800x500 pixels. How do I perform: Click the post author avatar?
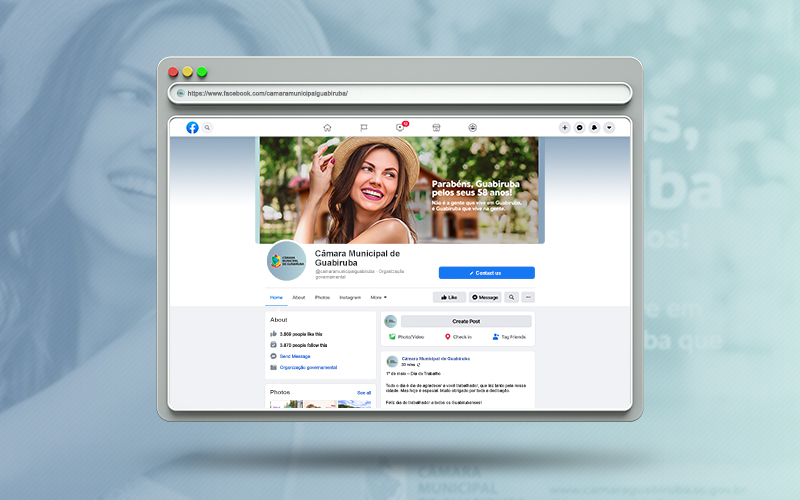coord(392,362)
